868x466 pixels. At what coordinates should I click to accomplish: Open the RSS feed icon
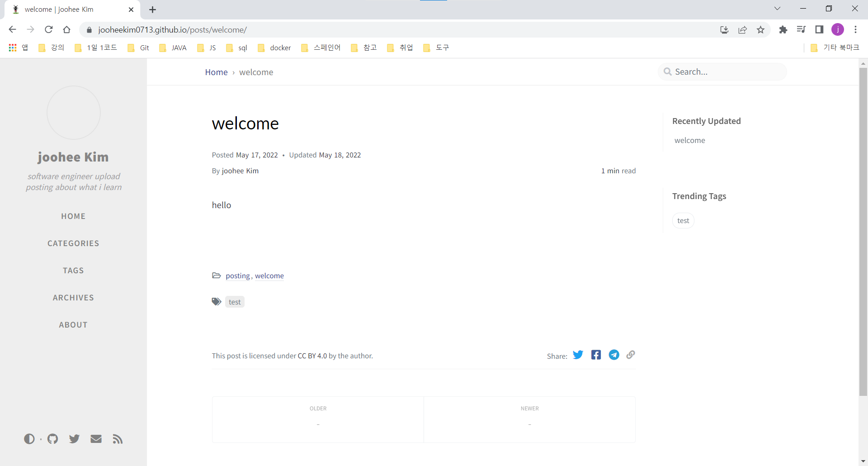(118, 439)
